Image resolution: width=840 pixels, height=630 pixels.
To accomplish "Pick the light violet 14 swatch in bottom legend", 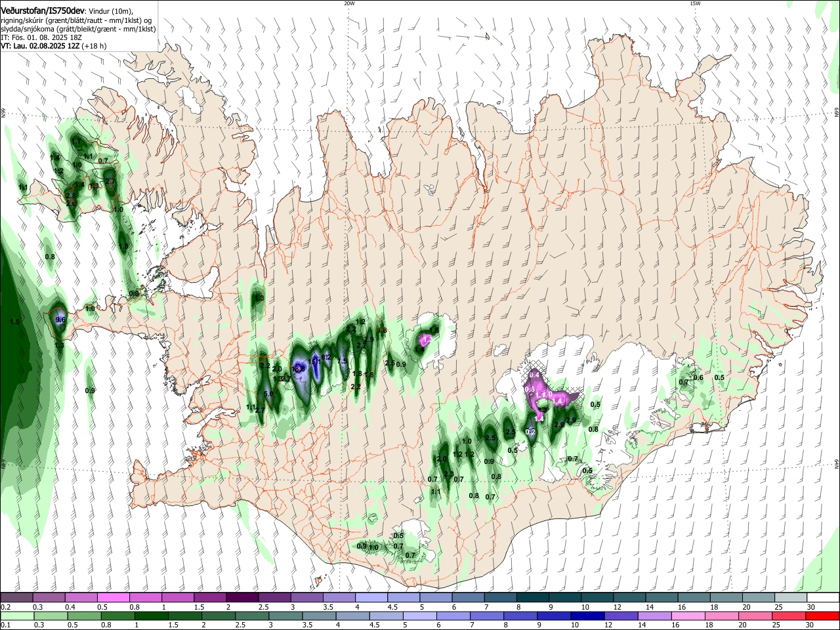I will (654, 616).
